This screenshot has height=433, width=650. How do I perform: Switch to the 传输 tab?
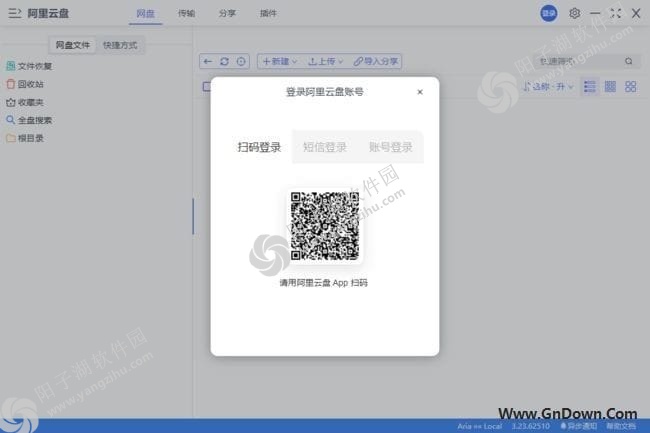(x=187, y=14)
